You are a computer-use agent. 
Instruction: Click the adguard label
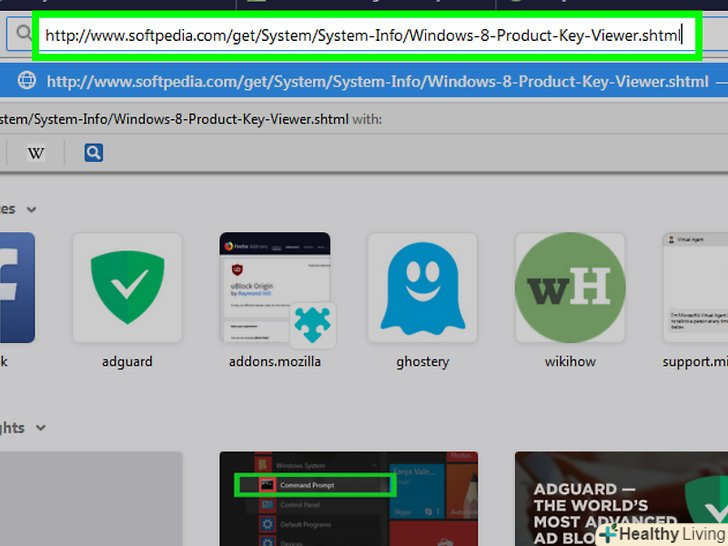point(127,362)
